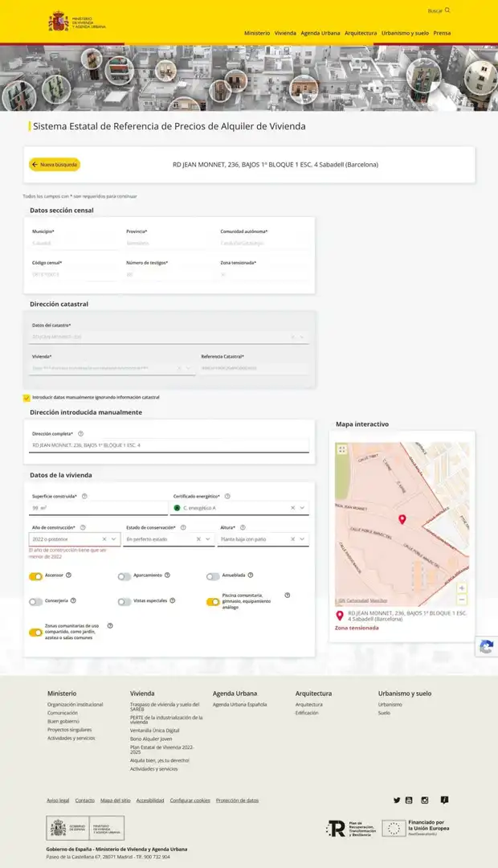498x868 pixels.
Task: Disable the Ascensor toggle
Action: tap(36, 576)
